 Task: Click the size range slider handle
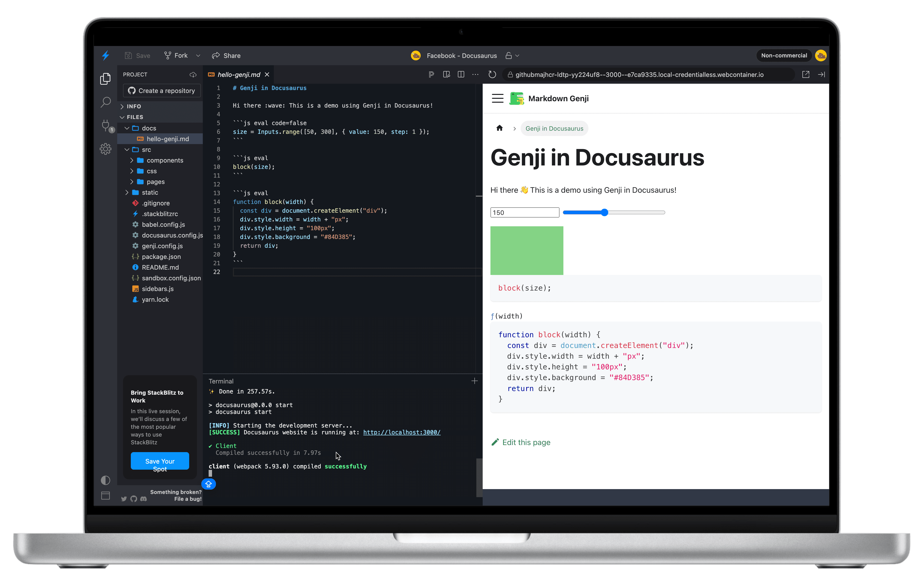[605, 212]
